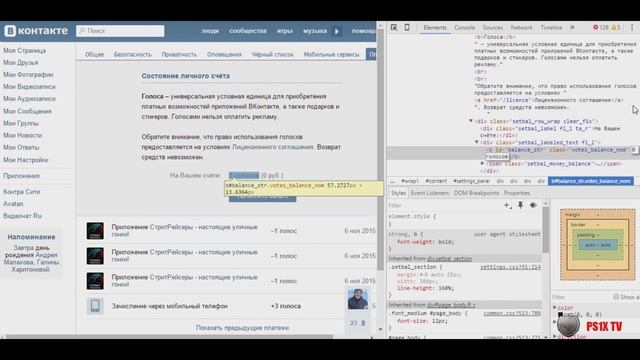The height and width of the screenshot is (360, 640).
Task: Click Показать предыдущие платежи link
Action: 242,328
